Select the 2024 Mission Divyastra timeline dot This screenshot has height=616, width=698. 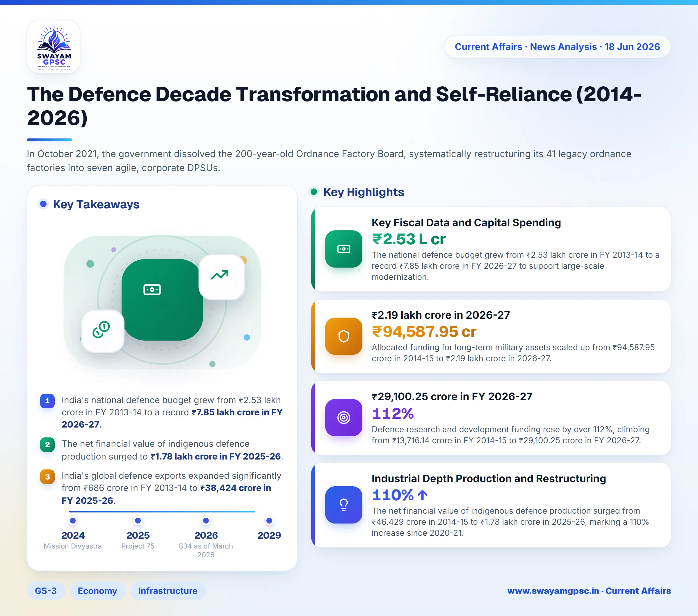click(73, 521)
